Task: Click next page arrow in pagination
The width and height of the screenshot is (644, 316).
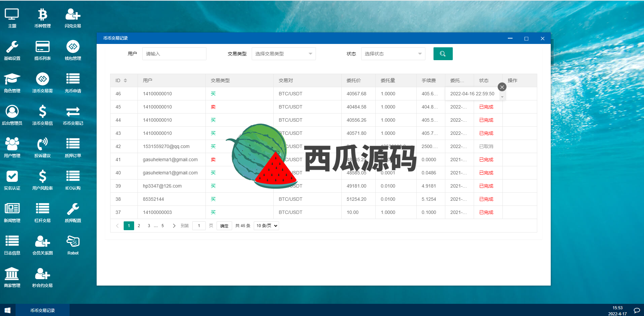Action: tap(174, 226)
